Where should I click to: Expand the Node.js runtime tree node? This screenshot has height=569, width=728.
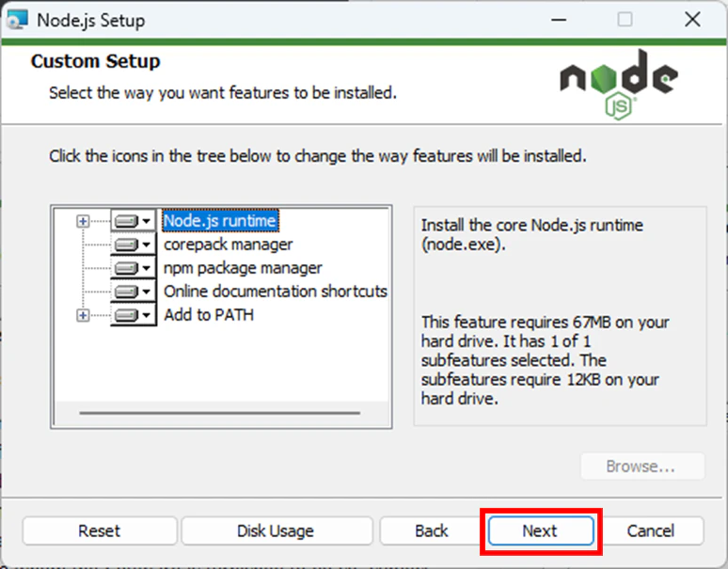83,221
